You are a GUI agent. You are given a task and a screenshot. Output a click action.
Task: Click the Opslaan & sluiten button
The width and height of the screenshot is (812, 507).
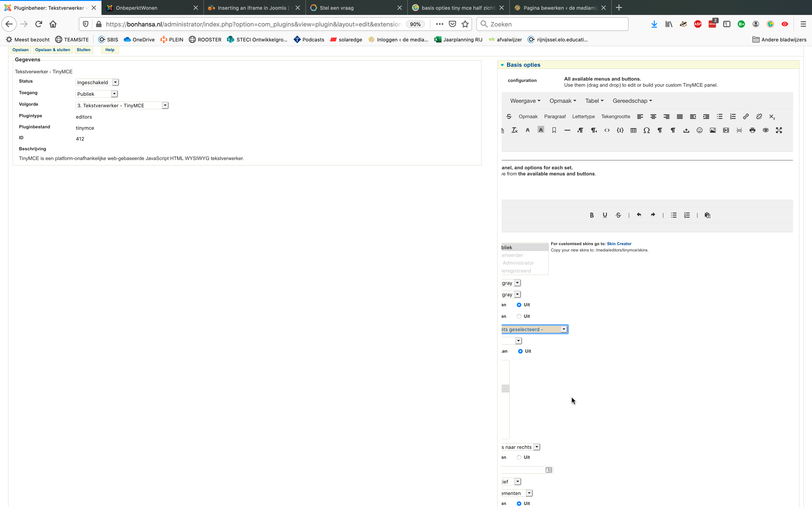coord(53,50)
